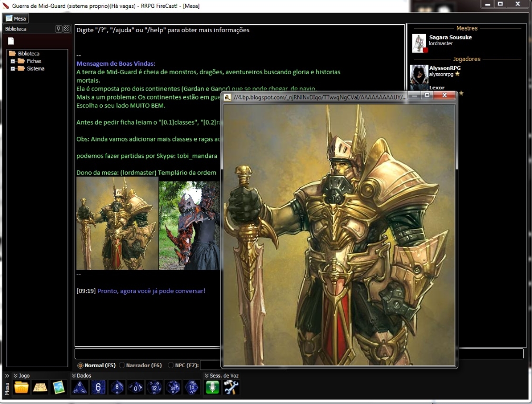
Task: Pin the Biblioteca panel
Action: 58,29
